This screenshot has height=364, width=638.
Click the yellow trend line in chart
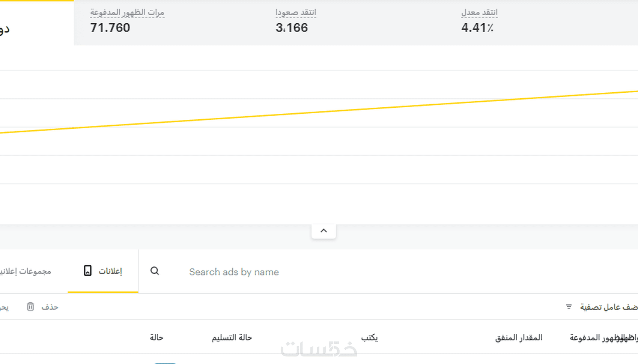(x=319, y=112)
